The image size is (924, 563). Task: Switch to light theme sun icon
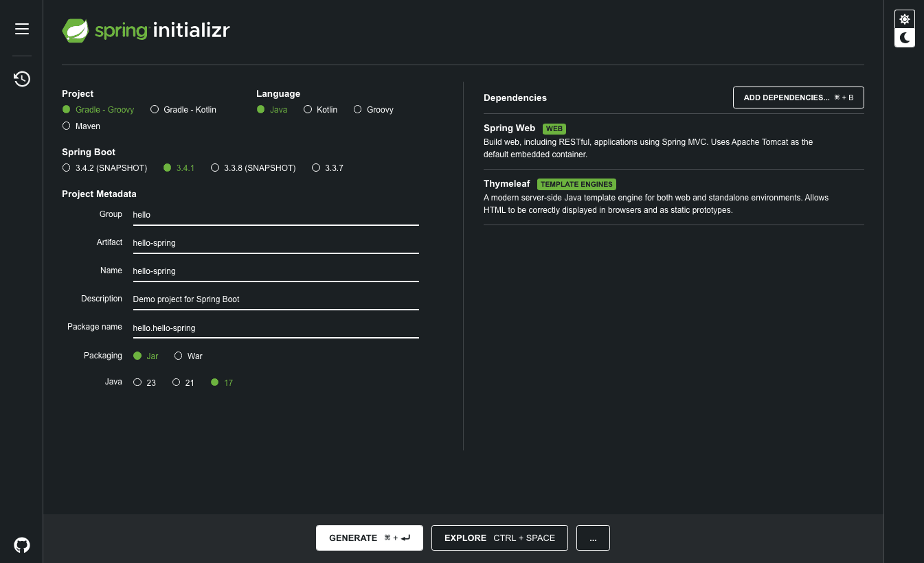[905, 19]
